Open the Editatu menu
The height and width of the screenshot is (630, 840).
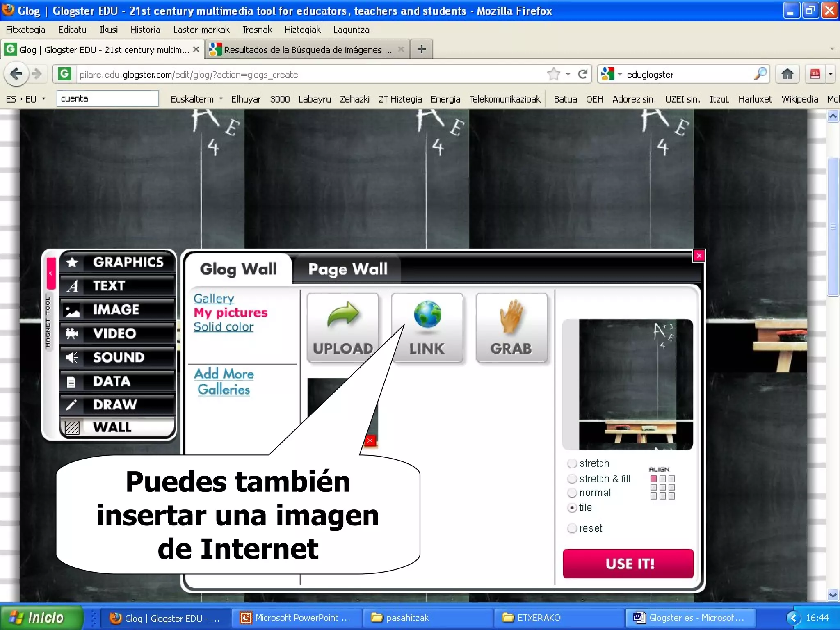coord(72,30)
